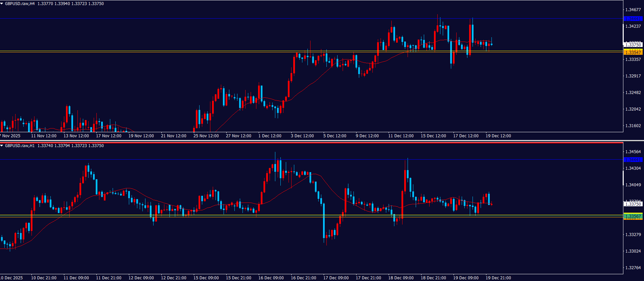The width and height of the screenshot is (644, 281).
Task: Select the red line at top of H1 chart
Action: 304,143
